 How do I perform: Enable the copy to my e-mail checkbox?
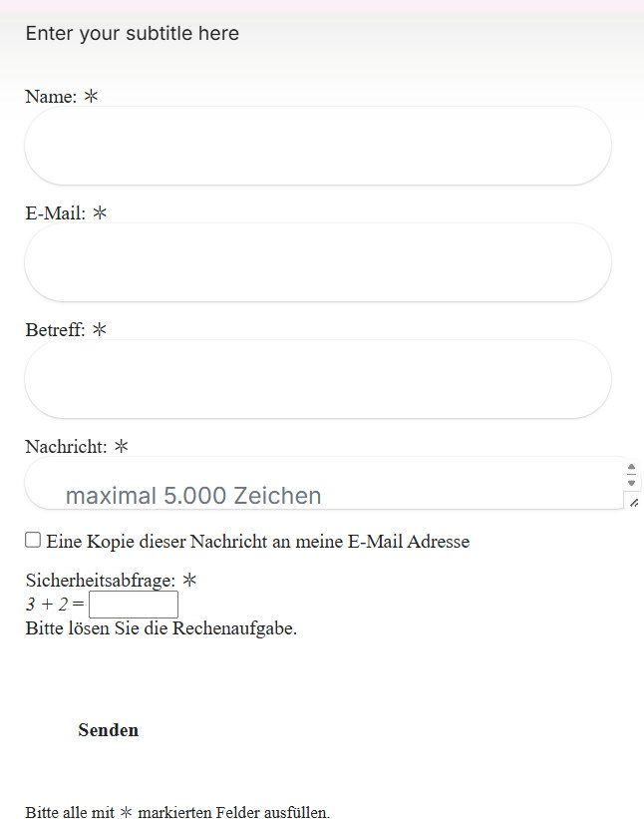click(33, 540)
